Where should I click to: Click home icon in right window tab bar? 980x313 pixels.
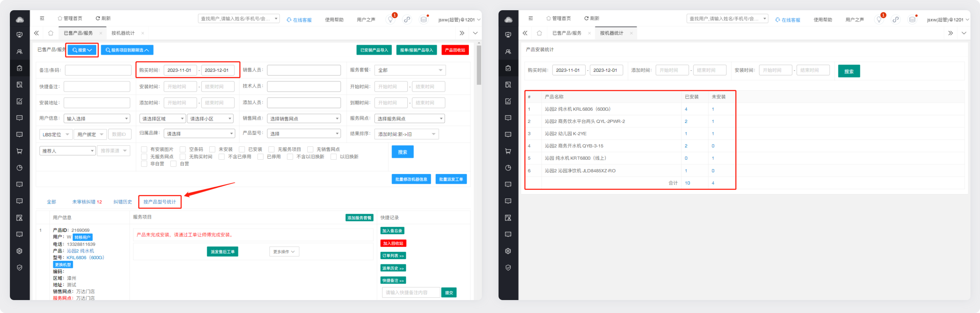pos(539,33)
